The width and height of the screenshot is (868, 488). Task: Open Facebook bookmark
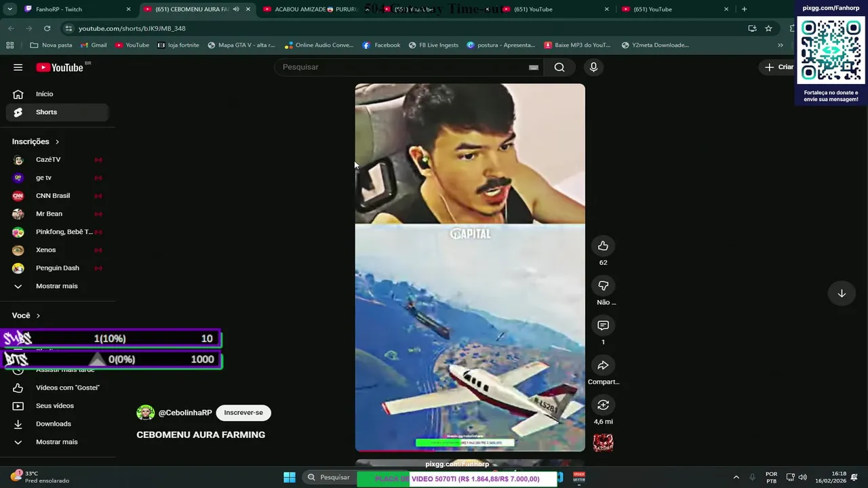point(381,45)
